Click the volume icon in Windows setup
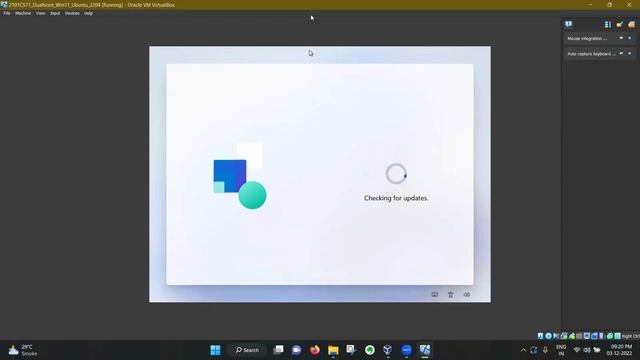This screenshot has width=640, height=360. 467,294
